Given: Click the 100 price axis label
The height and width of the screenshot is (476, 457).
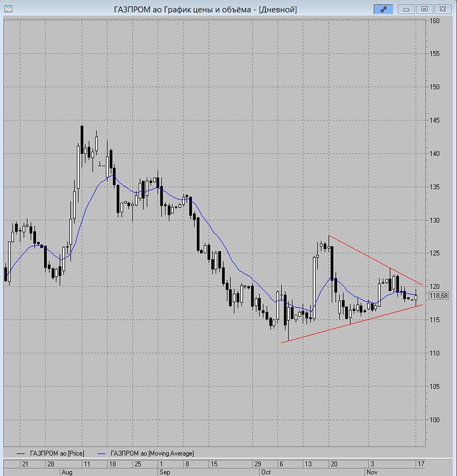Looking at the screenshot, I should point(434,420).
